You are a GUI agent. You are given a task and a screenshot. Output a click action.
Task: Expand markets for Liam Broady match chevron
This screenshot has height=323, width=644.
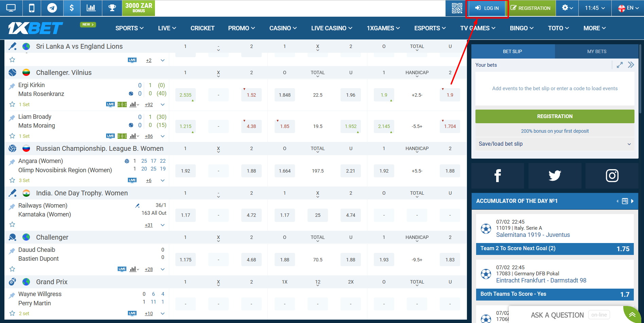(x=163, y=136)
